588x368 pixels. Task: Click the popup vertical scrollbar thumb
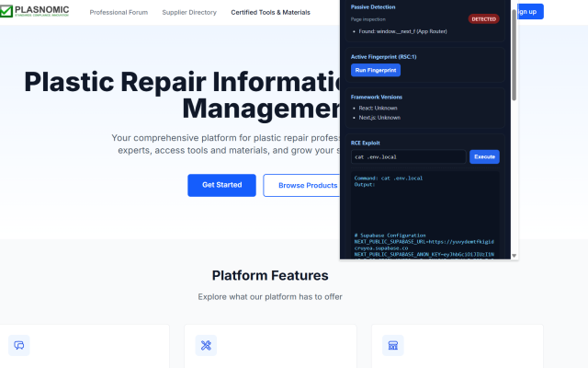[x=514, y=54]
